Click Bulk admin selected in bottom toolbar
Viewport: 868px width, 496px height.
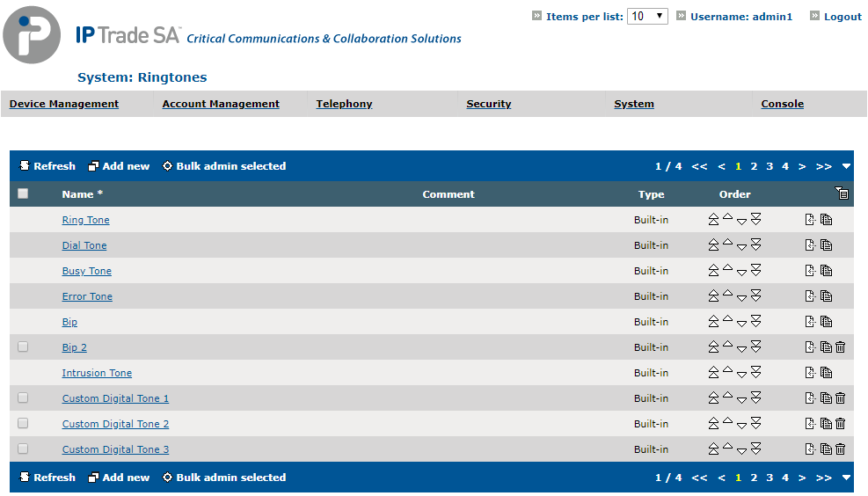(x=224, y=478)
